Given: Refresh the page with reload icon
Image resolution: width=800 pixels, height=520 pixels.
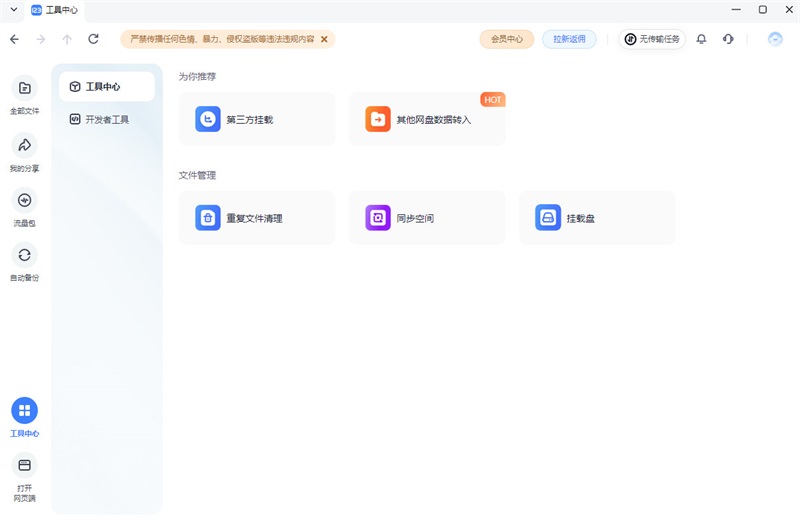Looking at the screenshot, I should pyautogui.click(x=93, y=39).
